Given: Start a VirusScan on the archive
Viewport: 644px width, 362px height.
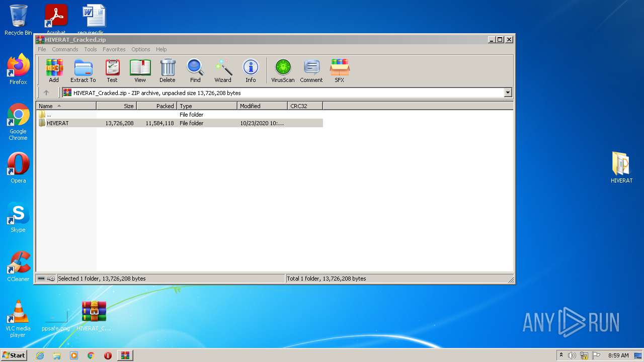Looking at the screenshot, I should coord(283,71).
